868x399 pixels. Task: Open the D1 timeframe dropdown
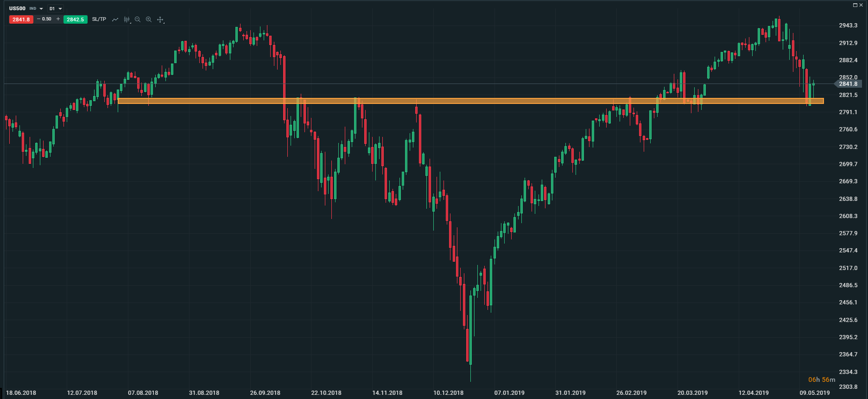[x=56, y=9]
